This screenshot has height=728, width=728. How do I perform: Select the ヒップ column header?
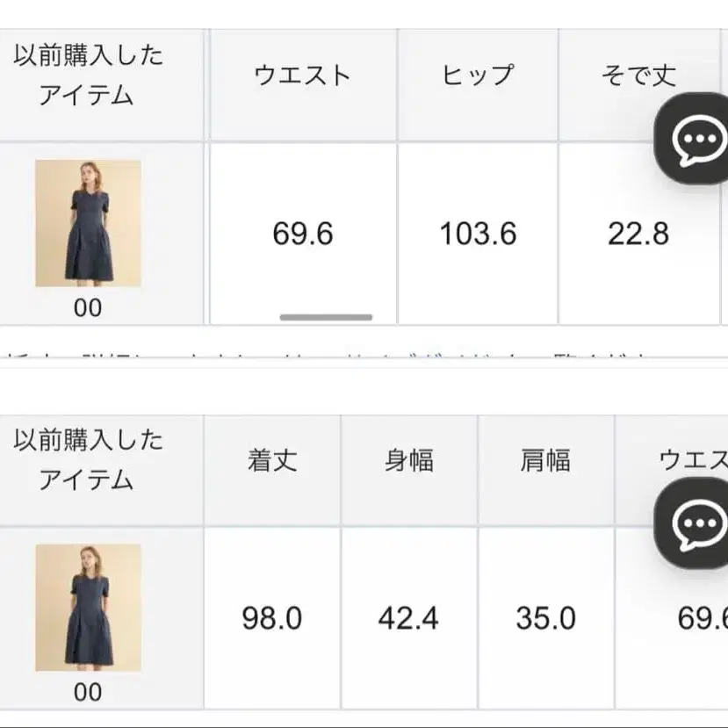pos(478,75)
